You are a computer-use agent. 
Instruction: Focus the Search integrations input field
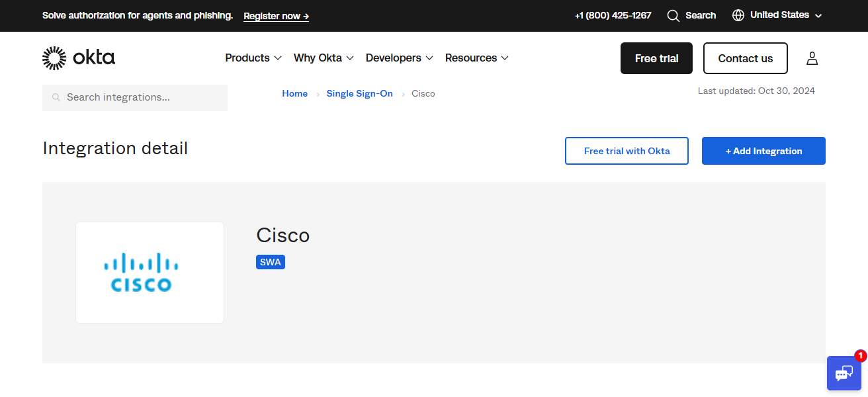coord(142,97)
